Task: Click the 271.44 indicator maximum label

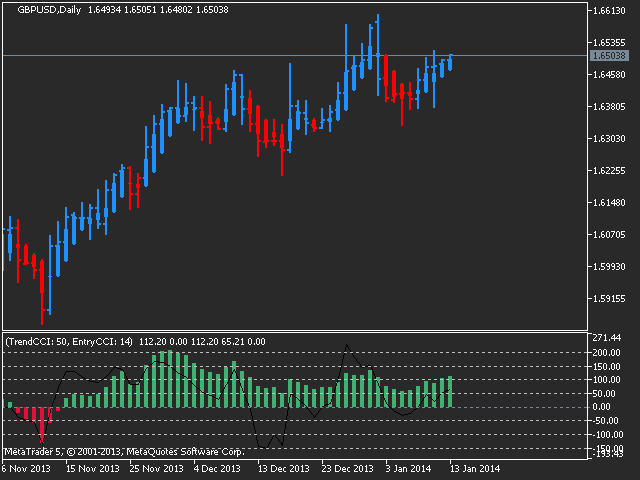Action: point(606,339)
